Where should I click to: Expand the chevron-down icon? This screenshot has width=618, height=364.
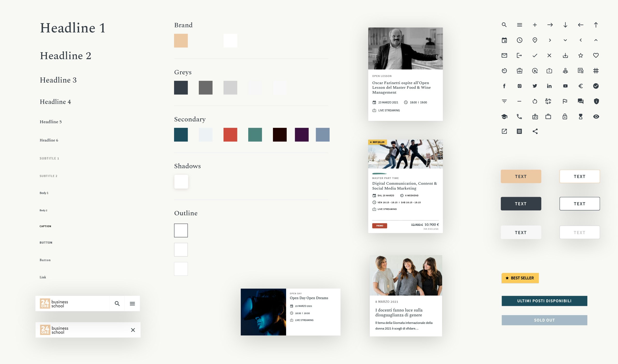[565, 40]
